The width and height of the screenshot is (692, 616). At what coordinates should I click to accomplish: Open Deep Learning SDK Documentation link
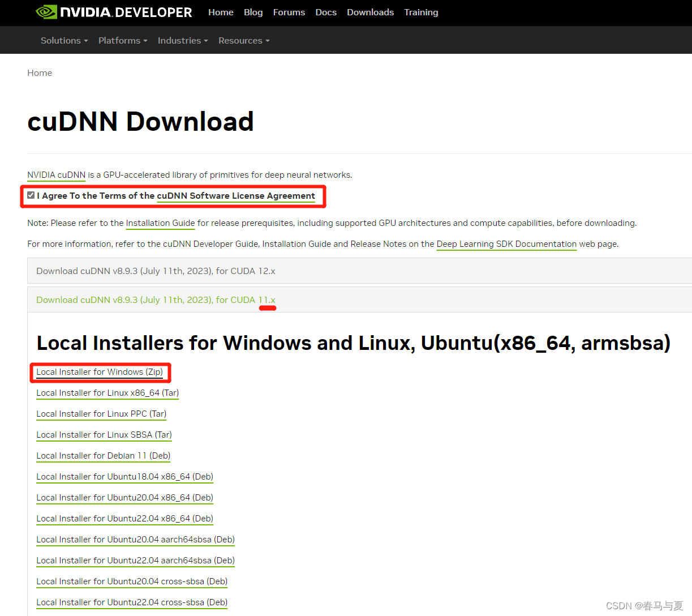[506, 244]
